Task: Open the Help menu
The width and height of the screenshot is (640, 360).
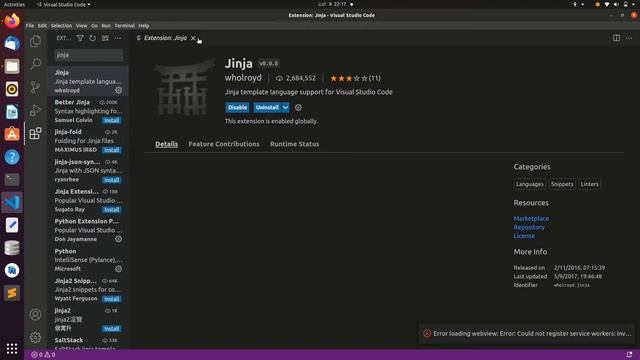Action: (x=144, y=25)
